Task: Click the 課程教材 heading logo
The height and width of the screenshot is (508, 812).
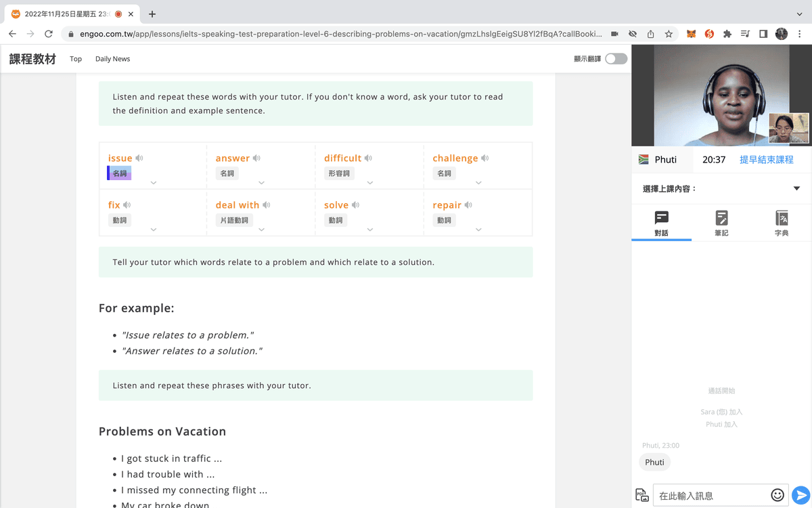Action: (32, 59)
